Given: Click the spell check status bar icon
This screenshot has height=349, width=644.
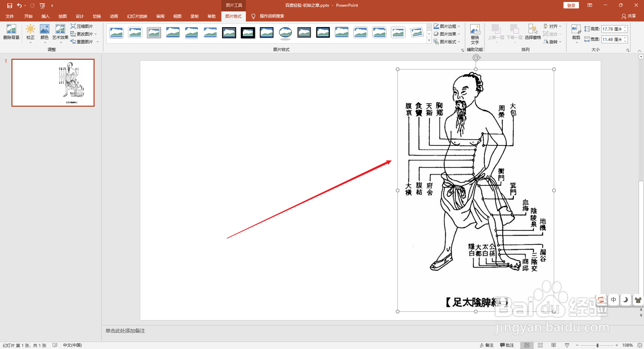Looking at the screenshot, I should [x=55, y=345].
